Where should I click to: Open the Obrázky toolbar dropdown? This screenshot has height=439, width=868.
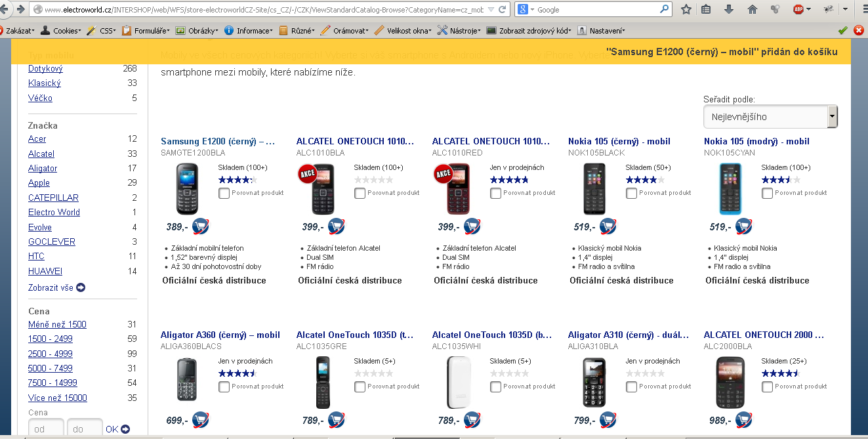[x=197, y=30]
